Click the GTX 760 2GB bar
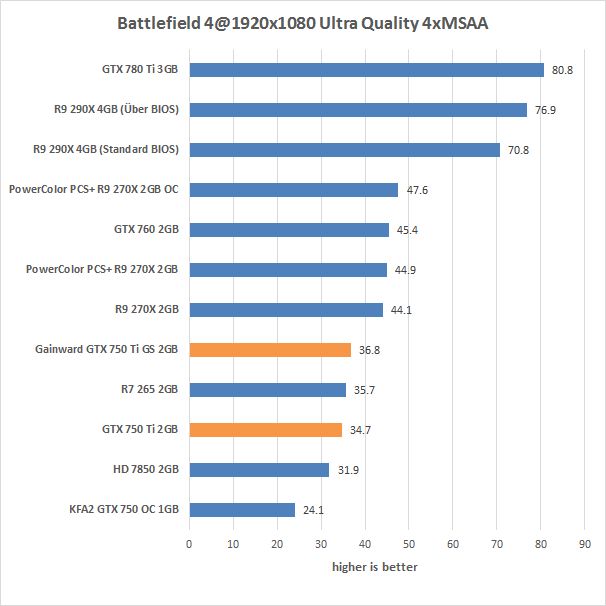This screenshot has width=606, height=606. pos(288,230)
